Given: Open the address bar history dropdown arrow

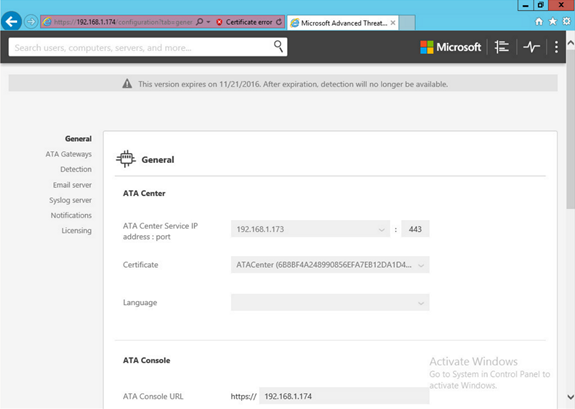Looking at the screenshot, I should pyautogui.click(x=208, y=22).
